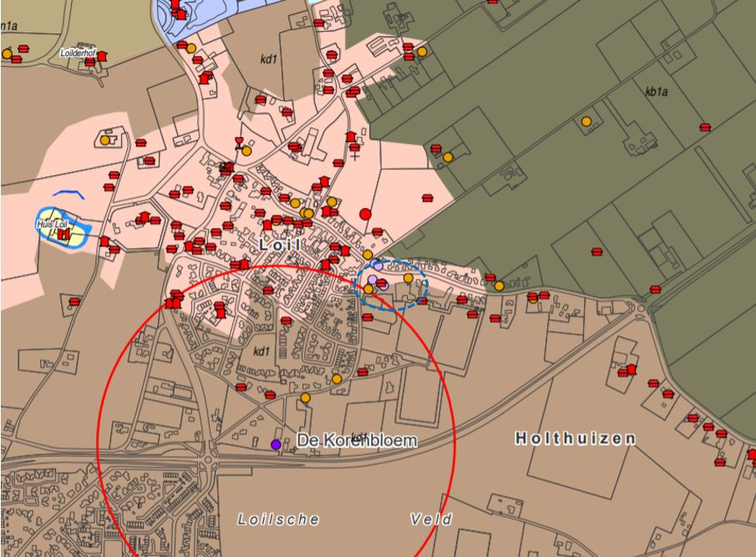This screenshot has width=756, height=557.
Task: Click the large solid red circle marker
Action: click(x=365, y=215)
